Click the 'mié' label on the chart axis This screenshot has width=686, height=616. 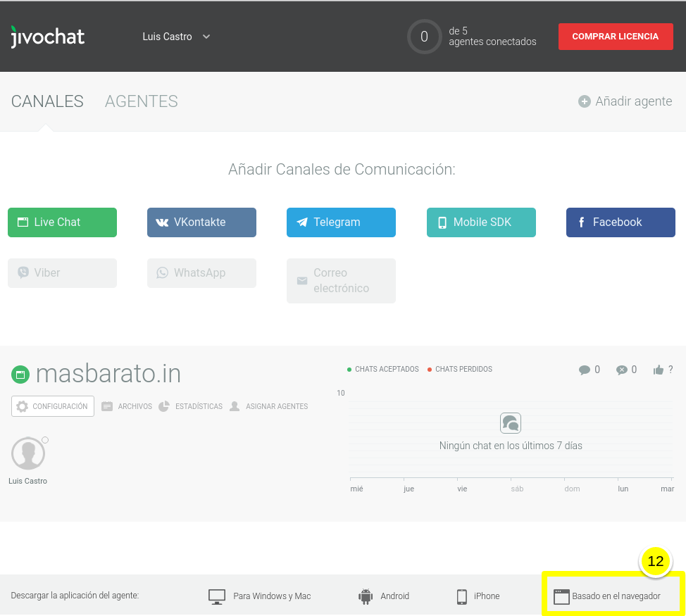point(356,489)
